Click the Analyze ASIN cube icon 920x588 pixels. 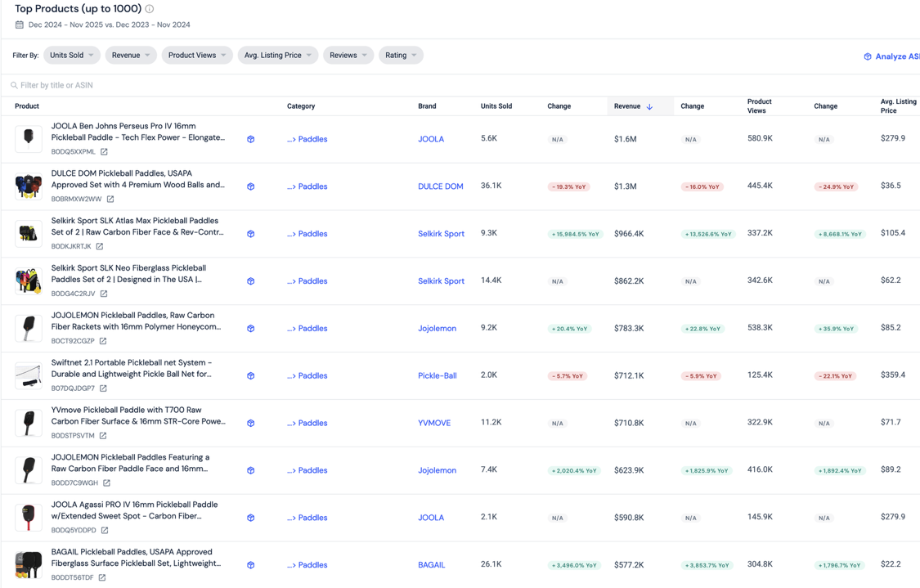click(x=867, y=56)
